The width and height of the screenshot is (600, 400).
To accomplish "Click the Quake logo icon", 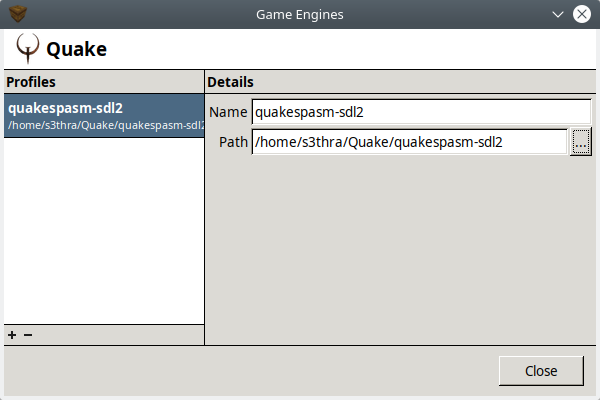I will point(28,48).
